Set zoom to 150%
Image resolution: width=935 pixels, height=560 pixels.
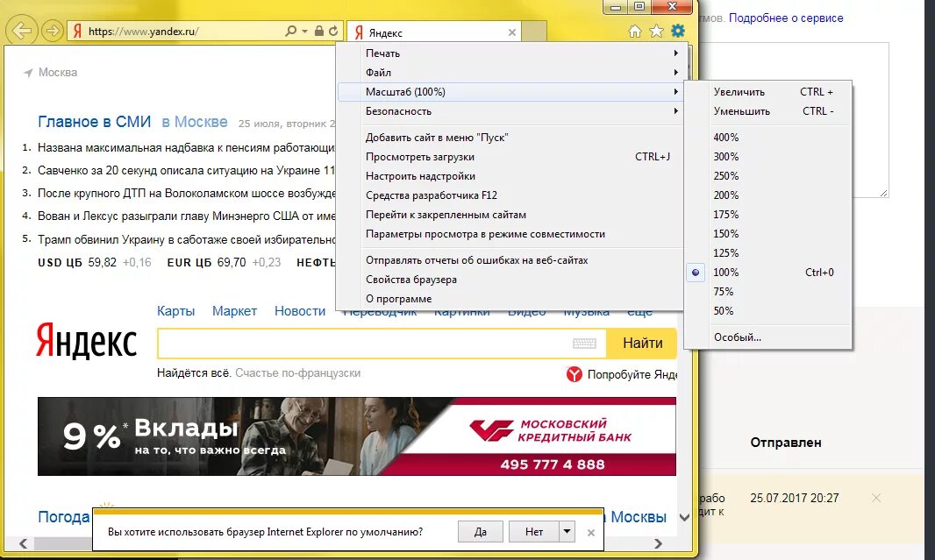click(x=768, y=233)
